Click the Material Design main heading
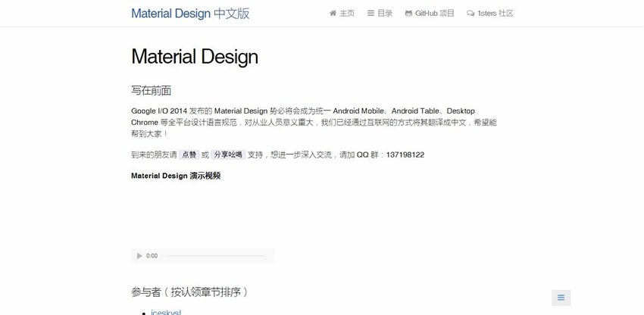Screen dimensions: 644x315 pyautogui.click(x=195, y=57)
